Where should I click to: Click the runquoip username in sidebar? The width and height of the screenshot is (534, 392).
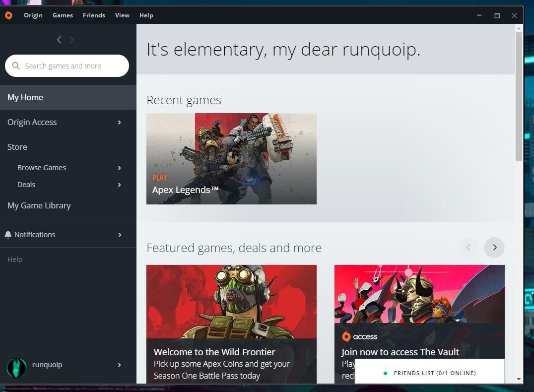coord(47,365)
